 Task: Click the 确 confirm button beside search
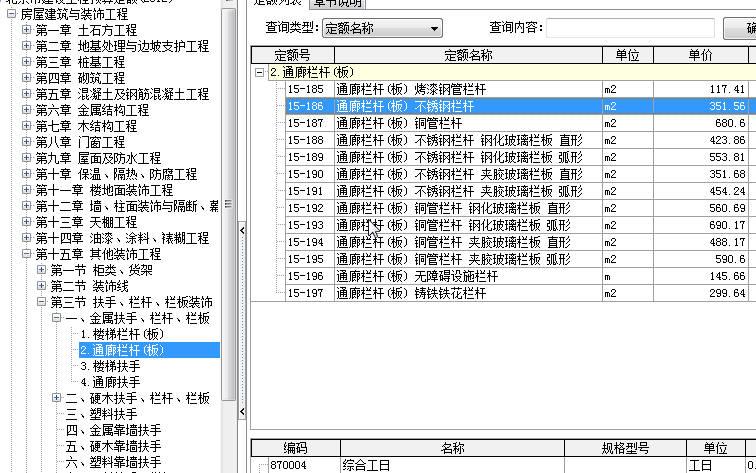740,28
